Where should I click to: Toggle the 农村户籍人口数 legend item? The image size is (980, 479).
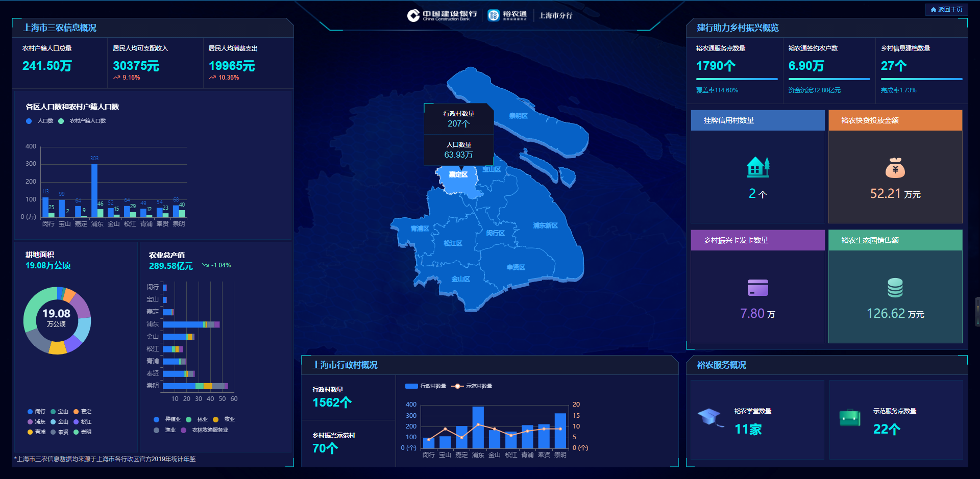point(82,121)
